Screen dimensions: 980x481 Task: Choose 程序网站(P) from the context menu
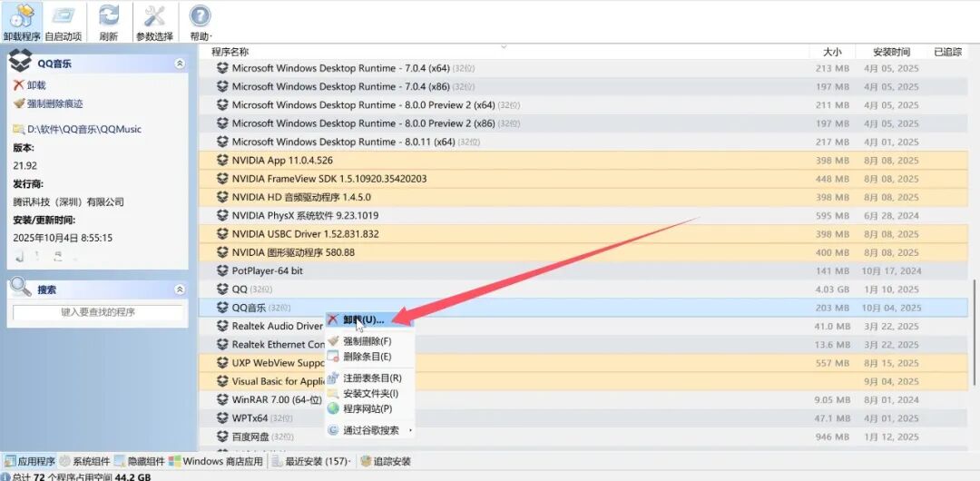(x=369, y=409)
